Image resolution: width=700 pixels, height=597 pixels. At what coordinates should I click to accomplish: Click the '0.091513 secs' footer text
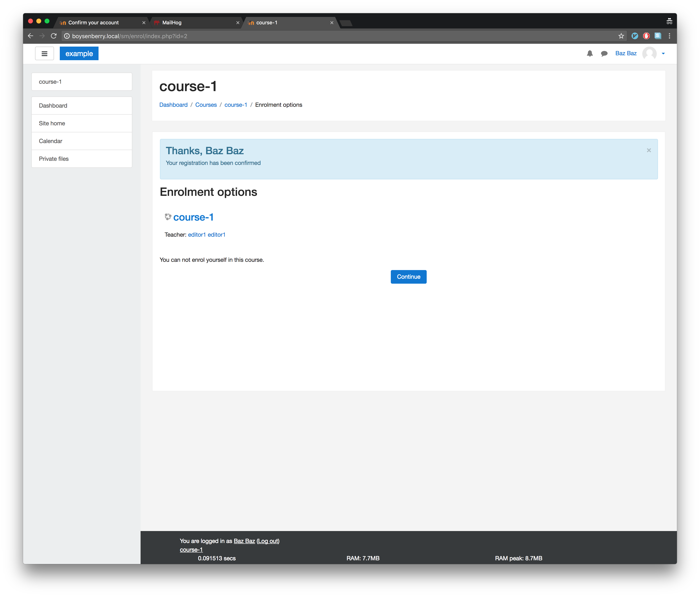click(x=217, y=558)
